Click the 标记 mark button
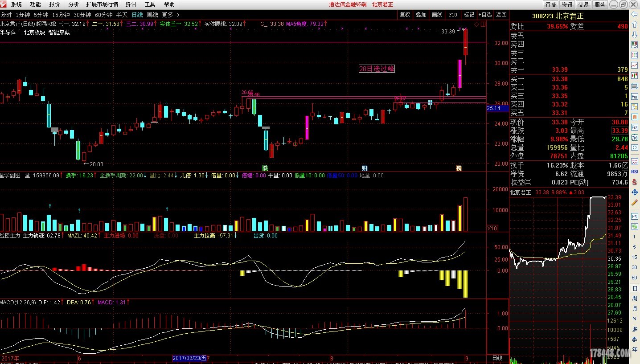The width and height of the screenshot is (640, 364). tap(469, 15)
